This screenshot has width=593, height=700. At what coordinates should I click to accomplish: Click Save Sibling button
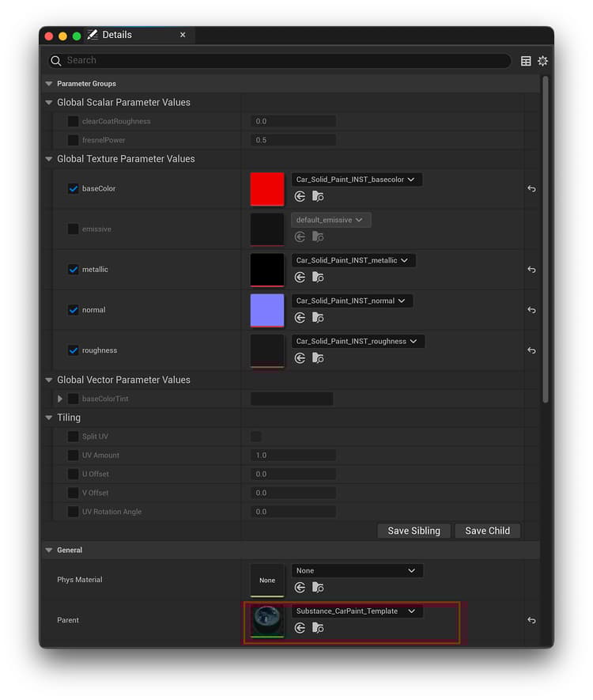click(x=414, y=531)
